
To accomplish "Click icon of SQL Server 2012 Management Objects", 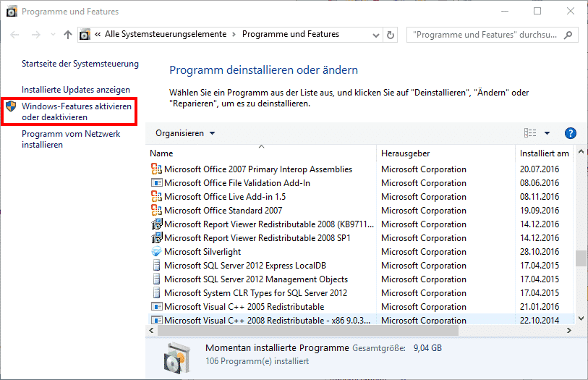I will pyautogui.click(x=156, y=279).
